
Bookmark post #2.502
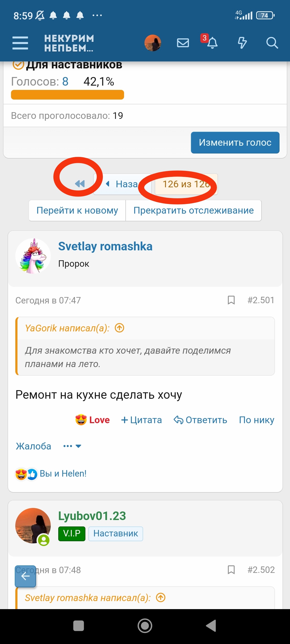pyautogui.click(x=231, y=570)
